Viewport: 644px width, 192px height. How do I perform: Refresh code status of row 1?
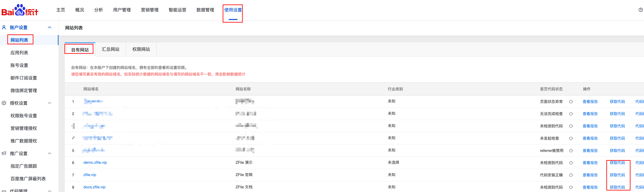(571, 102)
